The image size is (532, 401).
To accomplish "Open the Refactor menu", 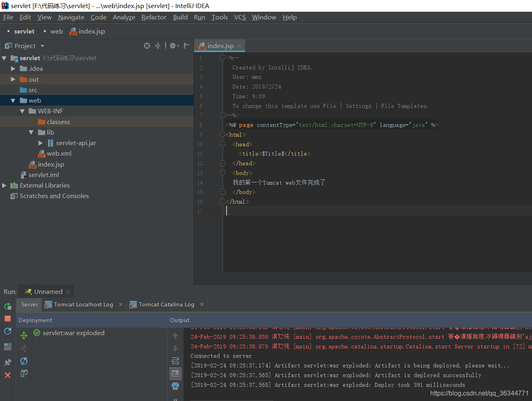I will [154, 17].
